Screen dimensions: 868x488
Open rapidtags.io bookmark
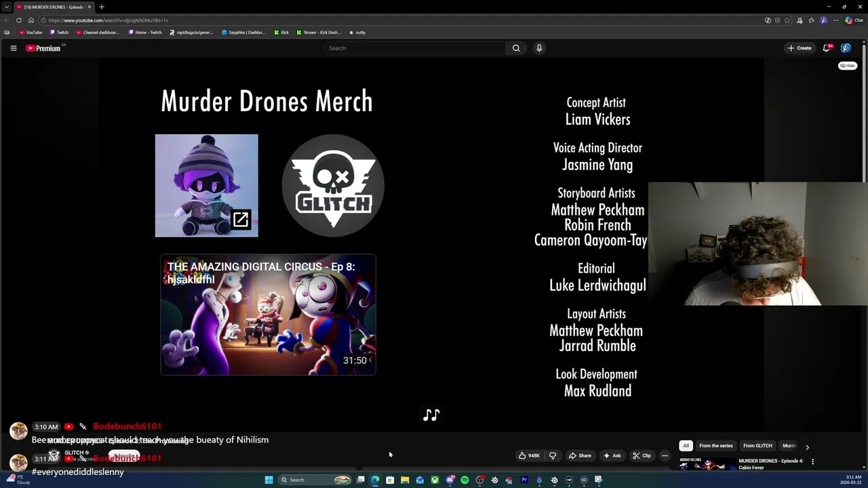191,33
